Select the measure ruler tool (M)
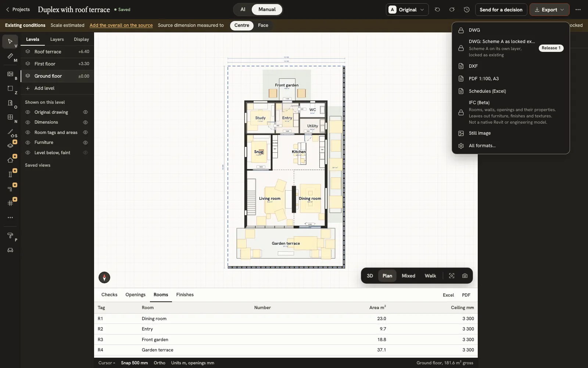 click(10, 56)
